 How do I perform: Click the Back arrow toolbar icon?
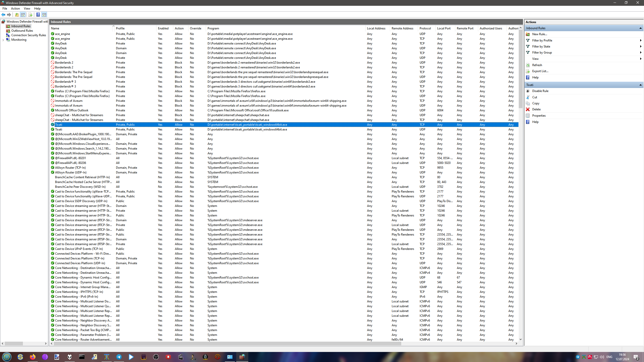(3, 15)
